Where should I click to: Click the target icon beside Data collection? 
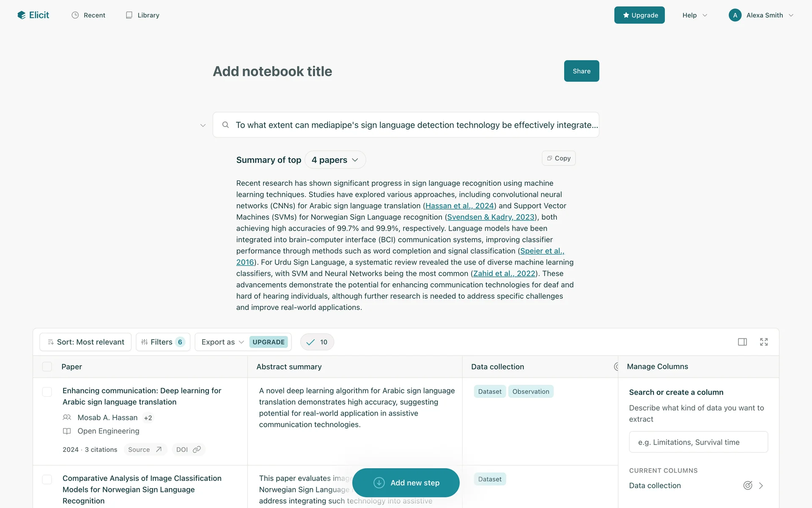click(748, 486)
